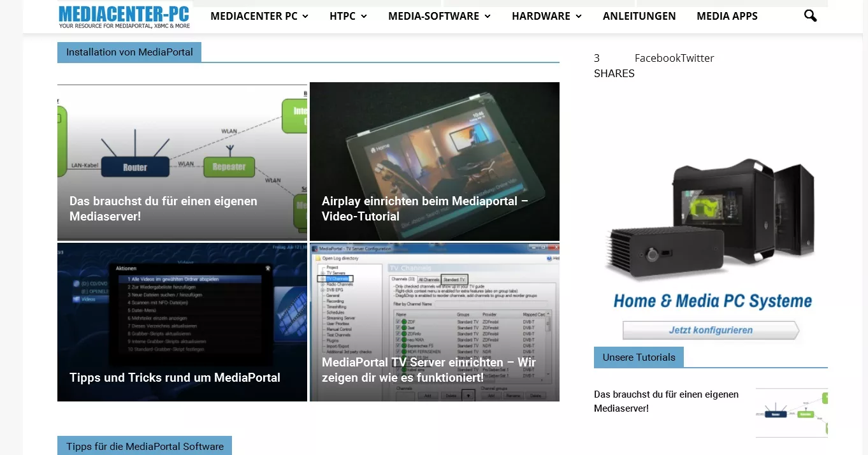Select HTPC in the navigation bar
This screenshot has width=868, height=455.
tap(342, 16)
